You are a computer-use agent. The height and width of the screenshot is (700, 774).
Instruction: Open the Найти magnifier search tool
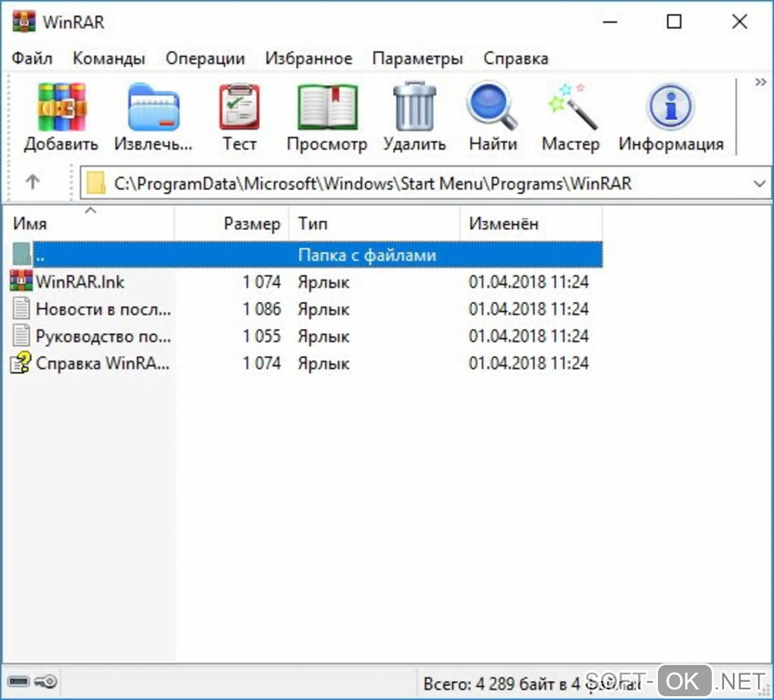(492, 117)
